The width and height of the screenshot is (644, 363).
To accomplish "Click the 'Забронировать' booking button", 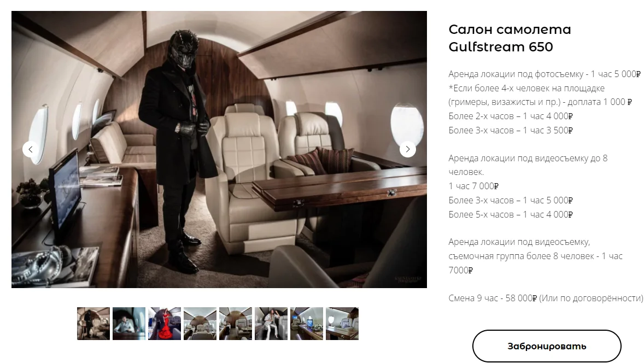I will pos(547,346).
